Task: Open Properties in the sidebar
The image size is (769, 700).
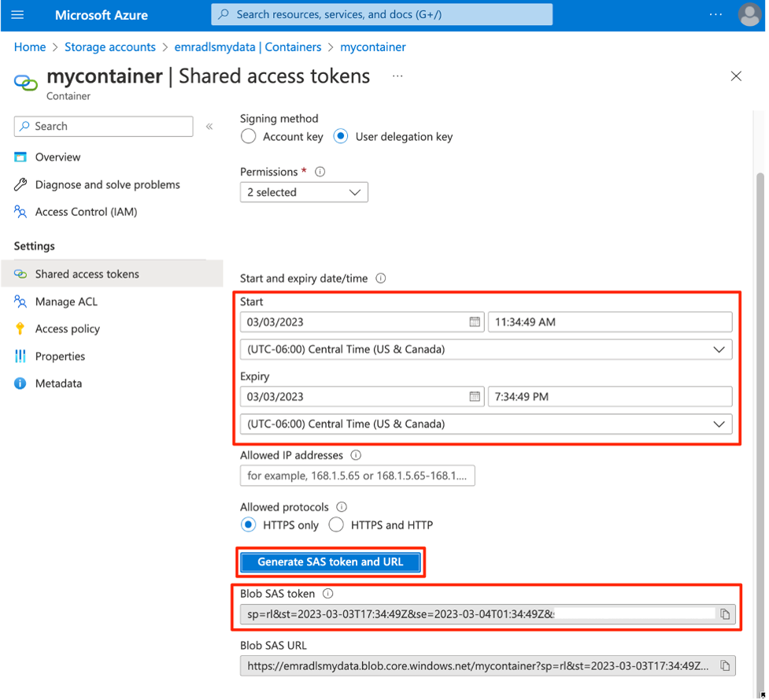Action: pos(60,357)
